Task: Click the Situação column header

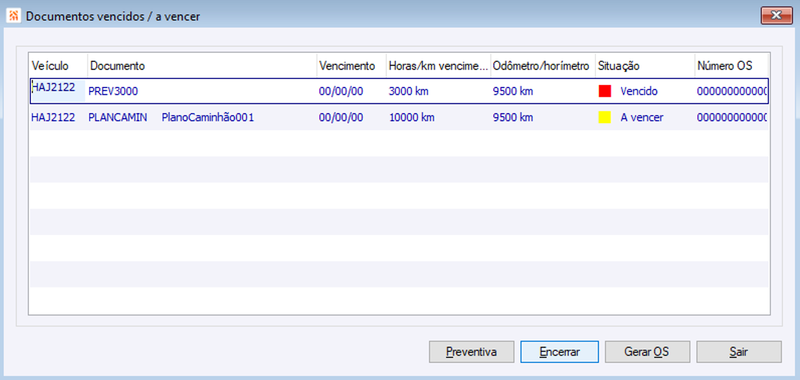Action: [x=645, y=66]
